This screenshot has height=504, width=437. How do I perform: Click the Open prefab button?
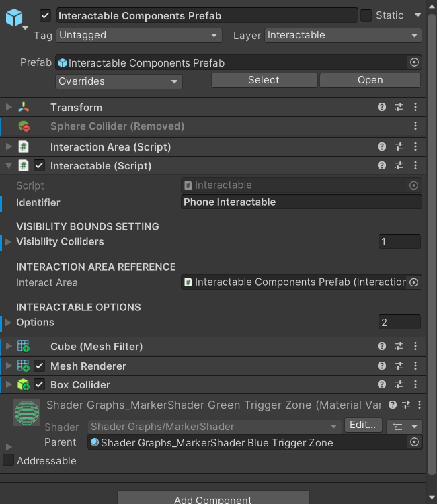tap(370, 80)
